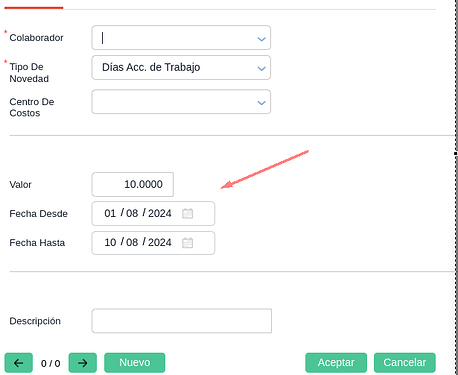This screenshot has height=375, width=458.
Task: Open the Tipo De Novedad dropdown arrow
Action: tap(262, 68)
